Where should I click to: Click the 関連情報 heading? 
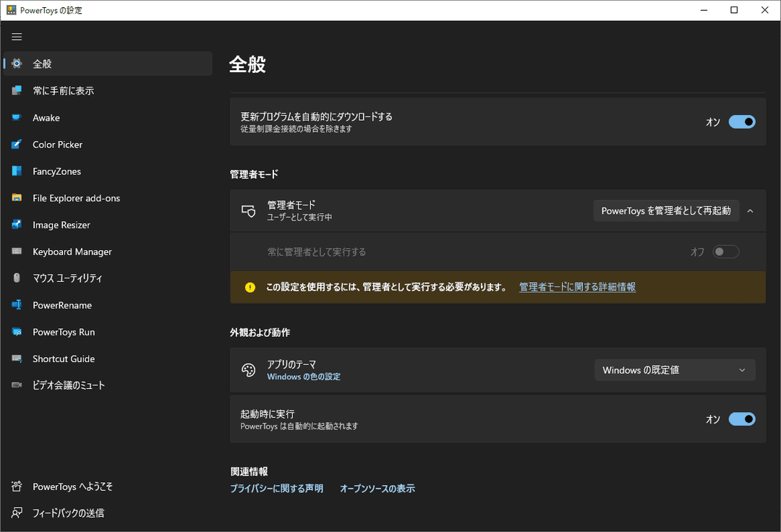pyautogui.click(x=249, y=471)
